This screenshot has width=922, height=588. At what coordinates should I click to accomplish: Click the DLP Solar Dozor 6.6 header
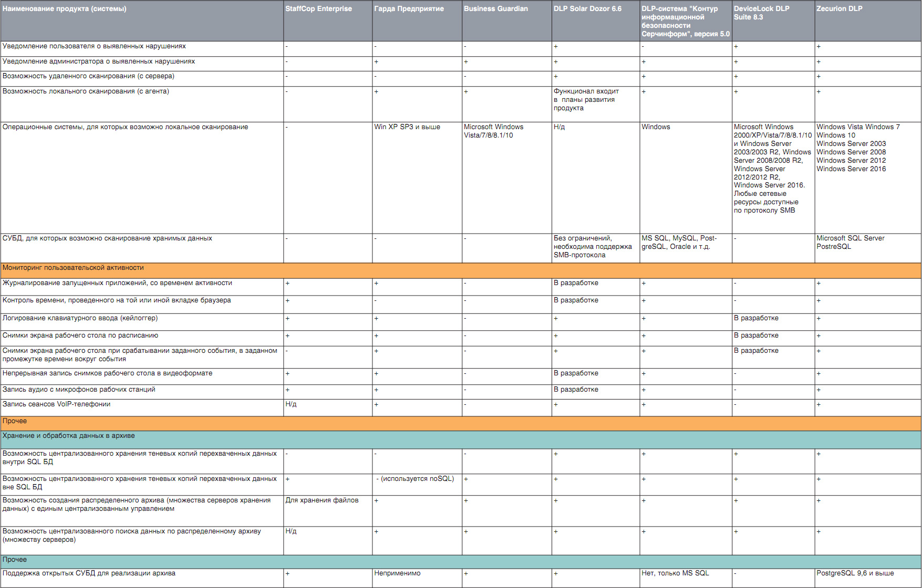(x=596, y=21)
